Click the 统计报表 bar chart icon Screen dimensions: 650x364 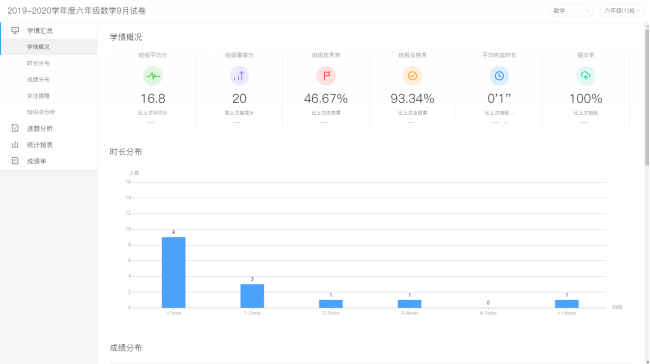15,145
